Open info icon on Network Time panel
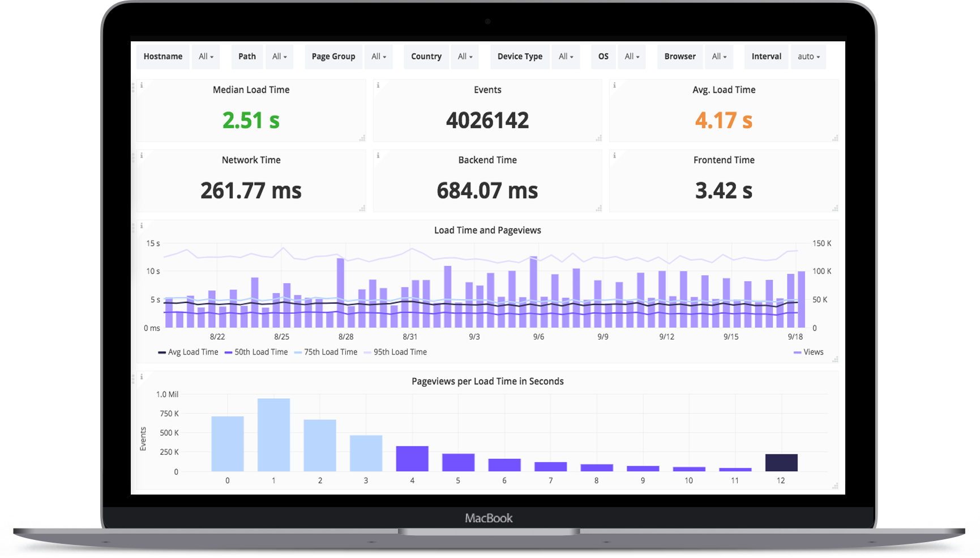 point(142,156)
